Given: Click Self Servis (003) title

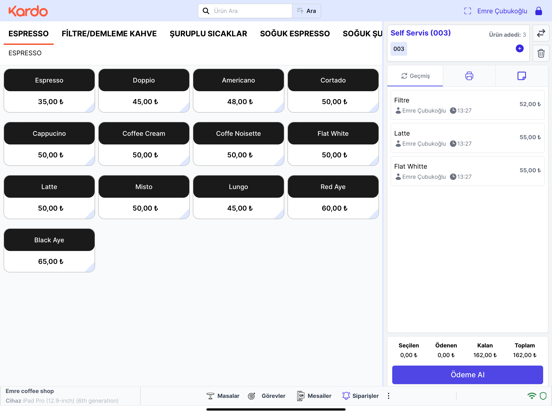Looking at the screenshot, I should 420,33.
